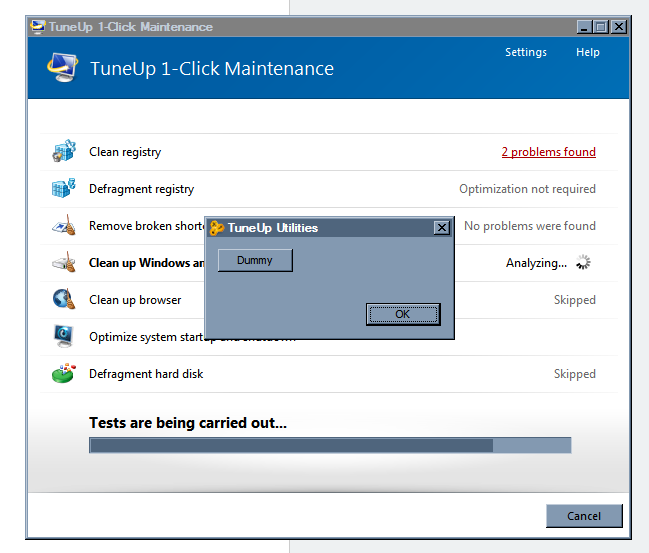
Task: Click the Analyzing spinner indicator
Action: [584, 263]
